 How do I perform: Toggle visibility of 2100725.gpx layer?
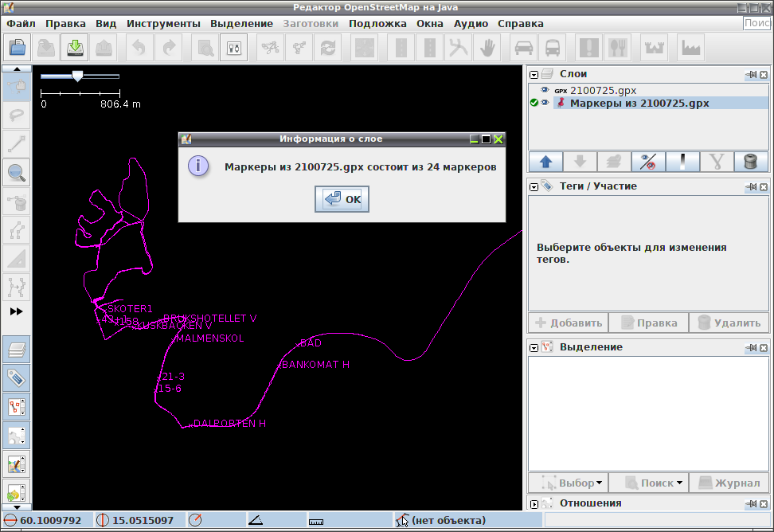(545, 90)
